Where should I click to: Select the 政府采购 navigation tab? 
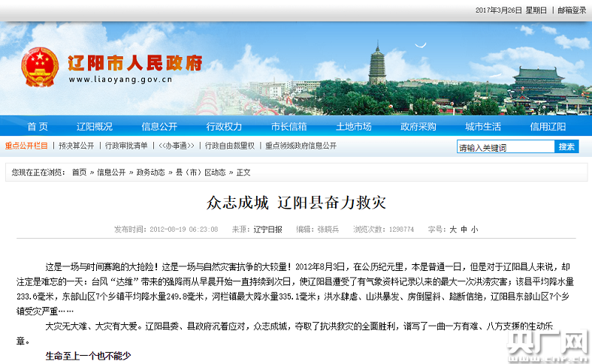click(418, 126)
